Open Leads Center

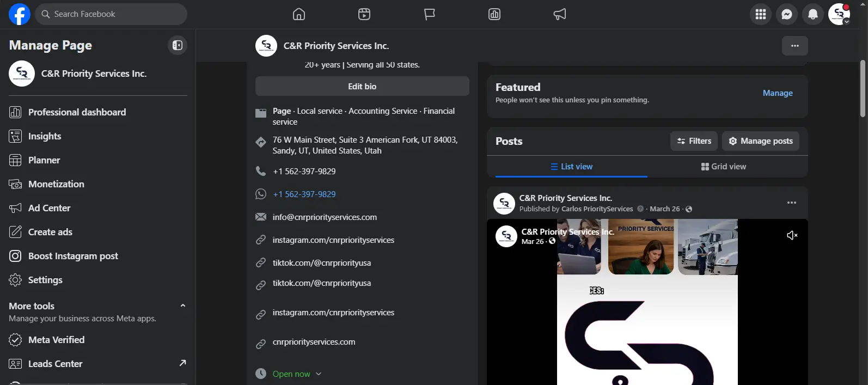[98, 364]
